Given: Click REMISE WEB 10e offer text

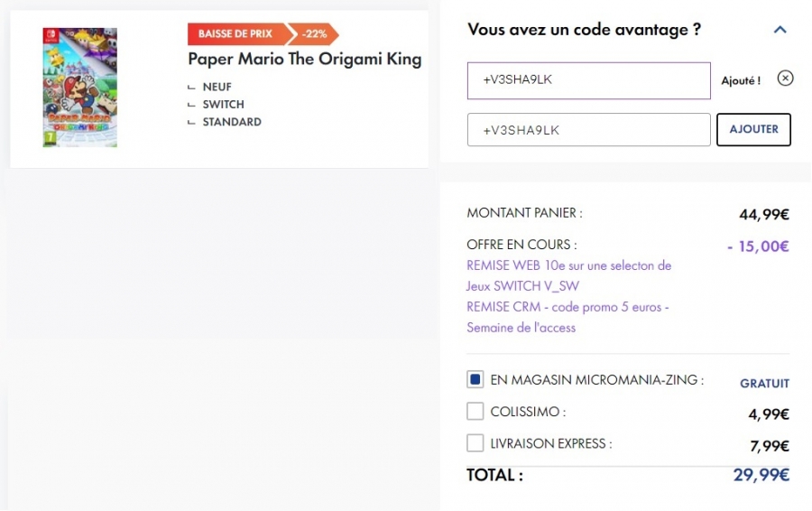Looking at the screenshot, I should (568, 275).
